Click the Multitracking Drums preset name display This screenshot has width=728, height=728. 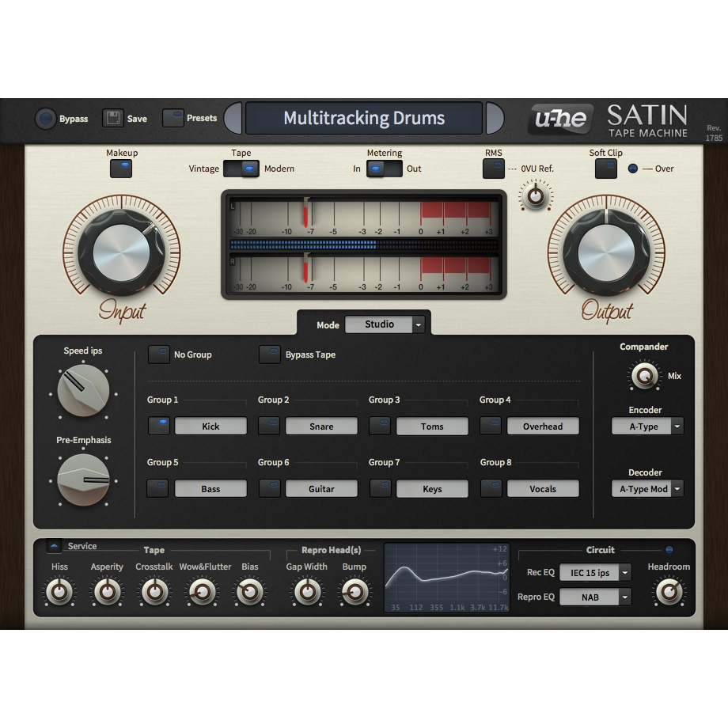click(364, 118)
